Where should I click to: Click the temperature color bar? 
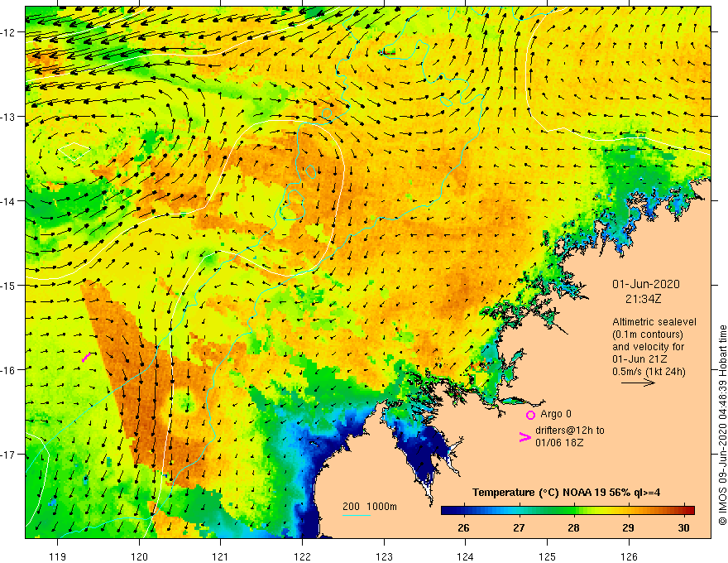[568, 510]
